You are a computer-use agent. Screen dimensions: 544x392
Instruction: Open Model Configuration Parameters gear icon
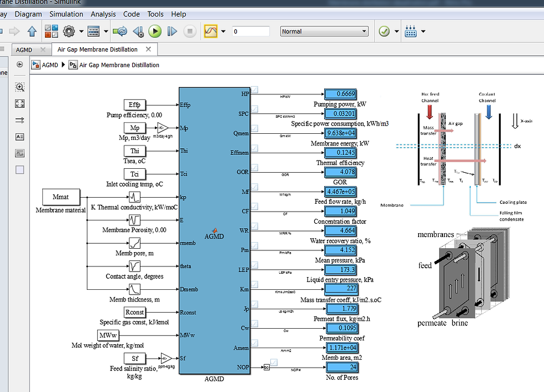click(x=69, y=31)
